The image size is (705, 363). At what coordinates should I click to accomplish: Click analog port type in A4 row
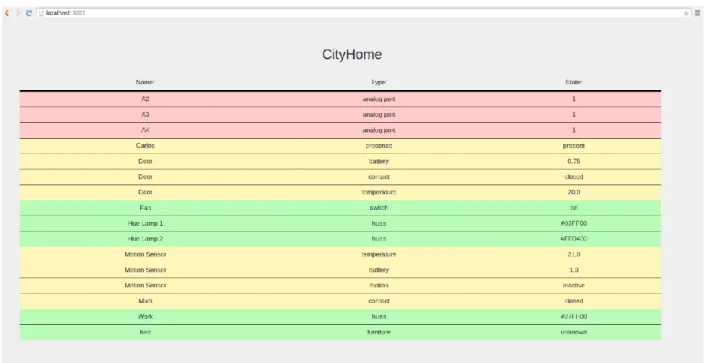point(379,130)
